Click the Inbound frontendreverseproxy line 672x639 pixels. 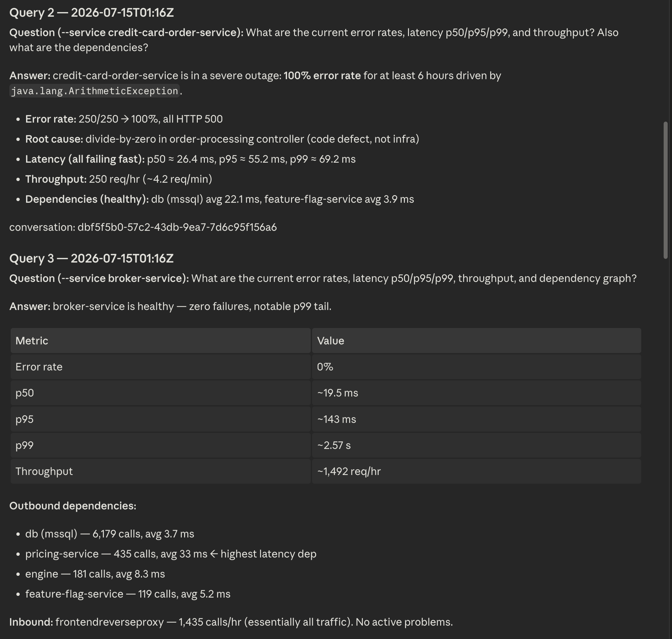[x=231, y=622]
